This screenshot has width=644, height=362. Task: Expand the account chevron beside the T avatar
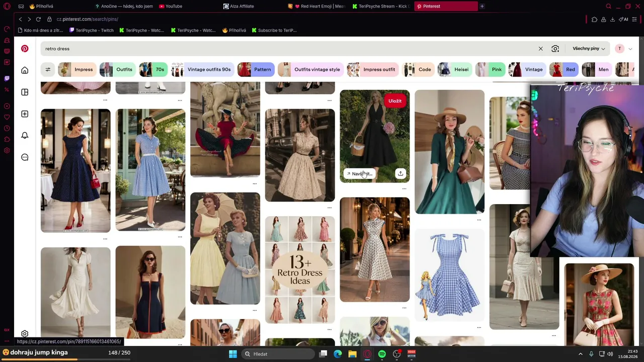(x=630, y=49)
